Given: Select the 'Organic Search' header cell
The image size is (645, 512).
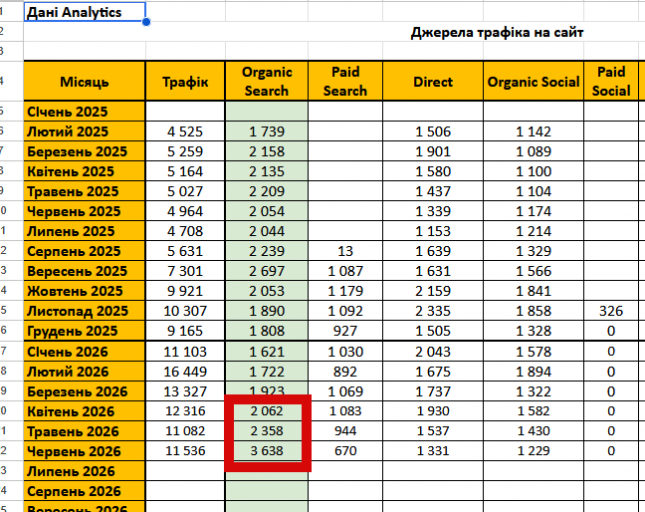Looking at the screenshot, I should point(267,81).
